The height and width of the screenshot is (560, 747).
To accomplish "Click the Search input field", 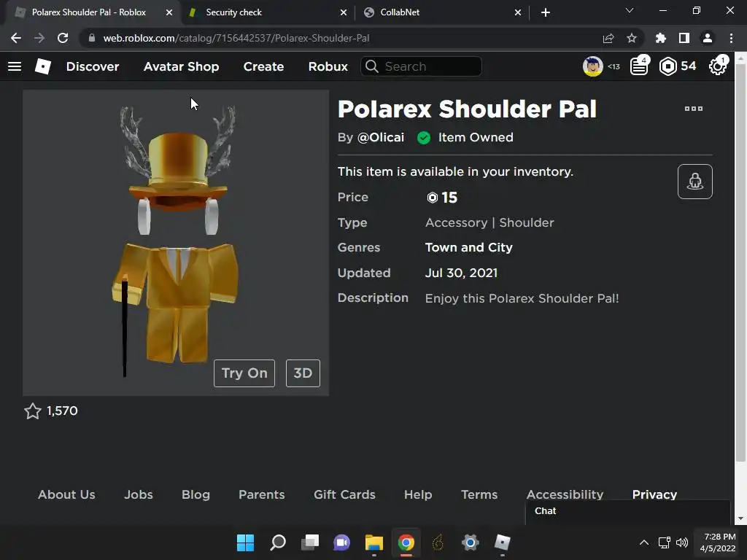I will [421, 66].
